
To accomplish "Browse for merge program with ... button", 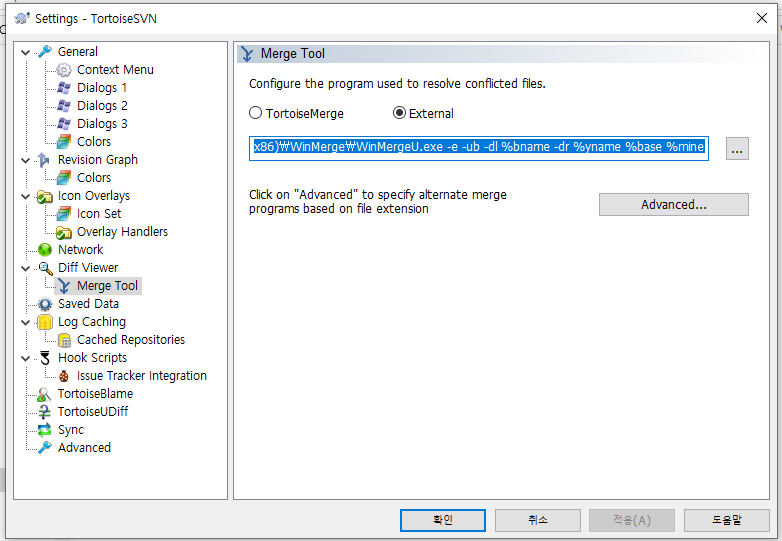I will point(737,149).
